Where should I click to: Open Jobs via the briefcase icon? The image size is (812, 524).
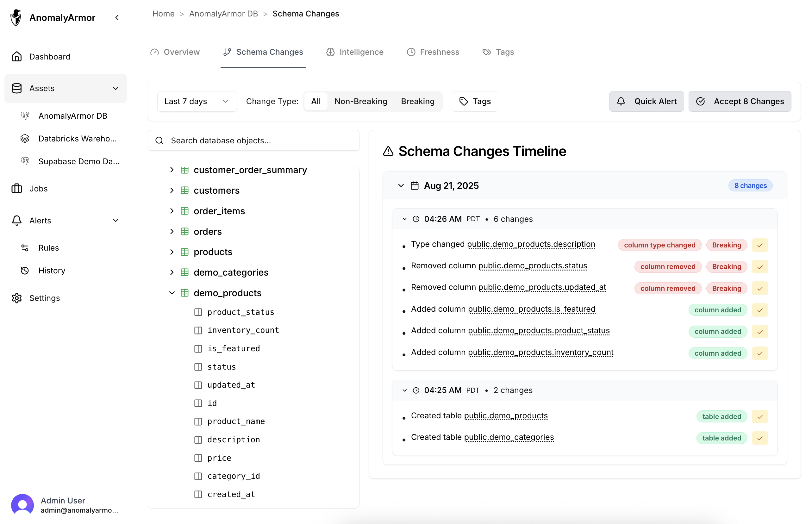pos(17,189)
